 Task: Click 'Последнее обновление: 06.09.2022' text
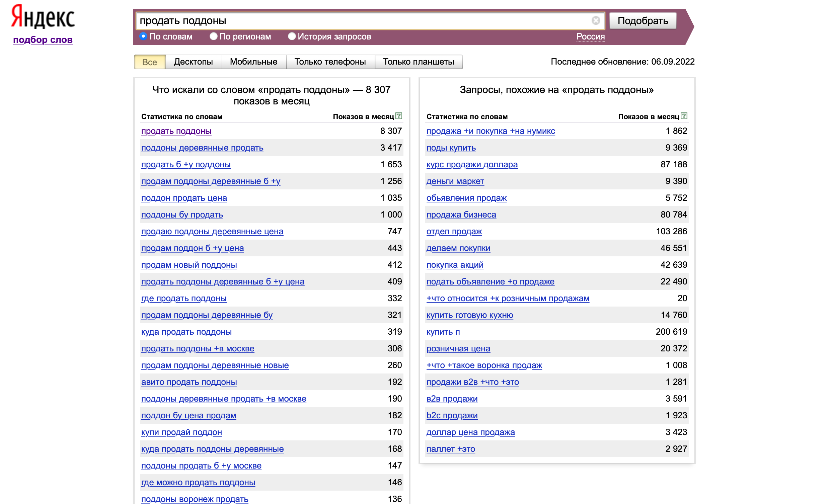622,62
